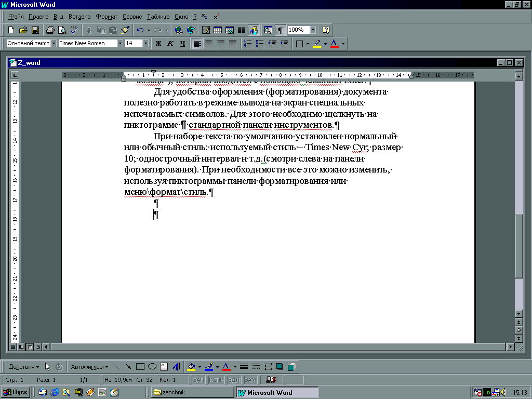Click the Open folder icon
Viewport: 532px width, 399px height.
(23, 30)
